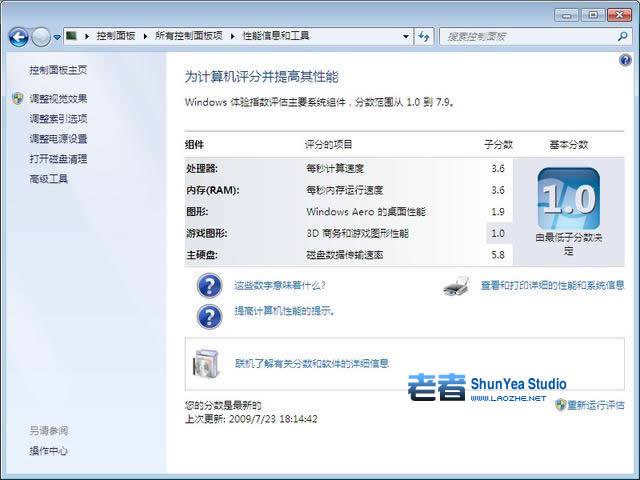
Task: Click the 内存(RAM) component row label
Action: tap(213, 190)
